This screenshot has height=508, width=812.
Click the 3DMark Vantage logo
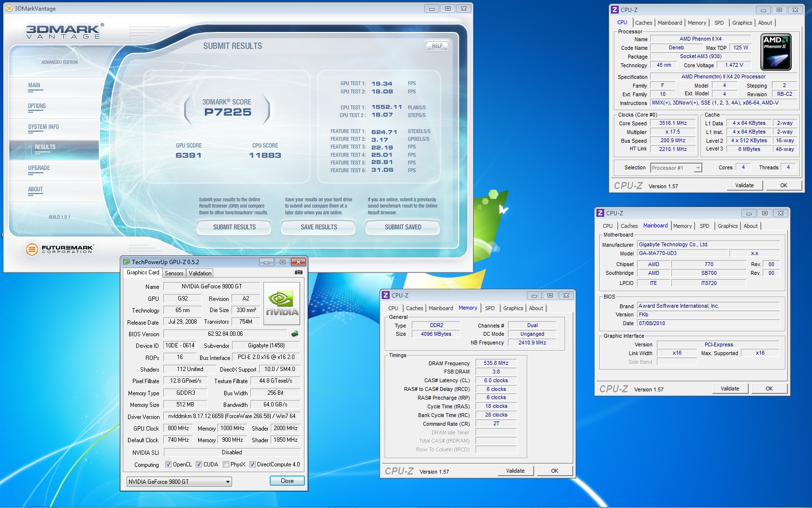pos(65,31)
